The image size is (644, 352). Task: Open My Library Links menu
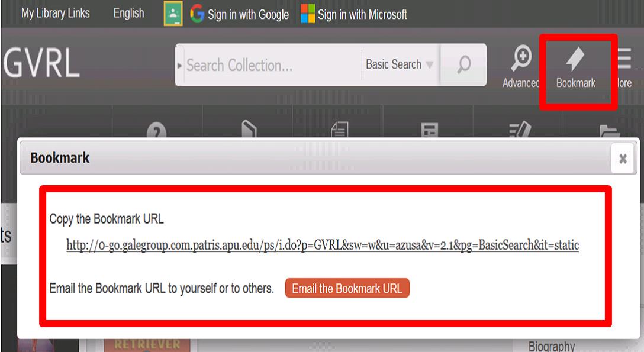pyautogui.click(x=56, y=13)
